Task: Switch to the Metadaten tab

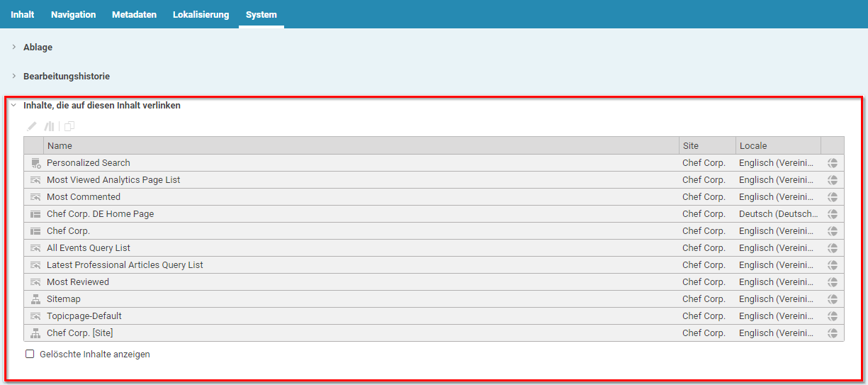Action: pos(134,14)
